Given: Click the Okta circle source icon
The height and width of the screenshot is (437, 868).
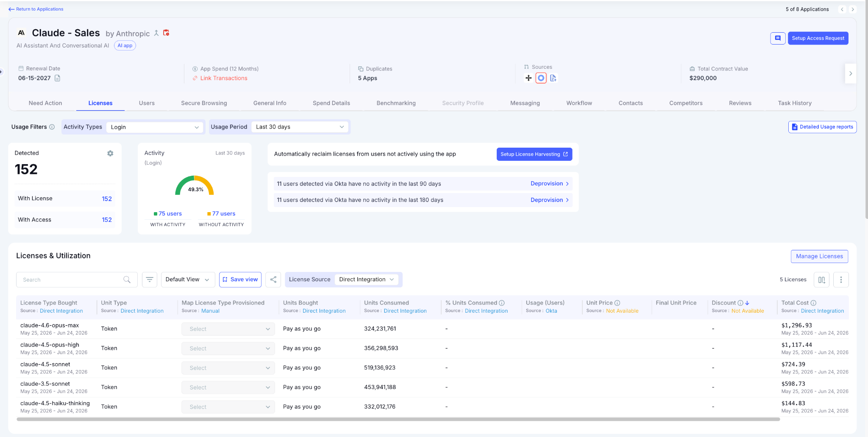Looking at the screenshot, I should 541,78.
